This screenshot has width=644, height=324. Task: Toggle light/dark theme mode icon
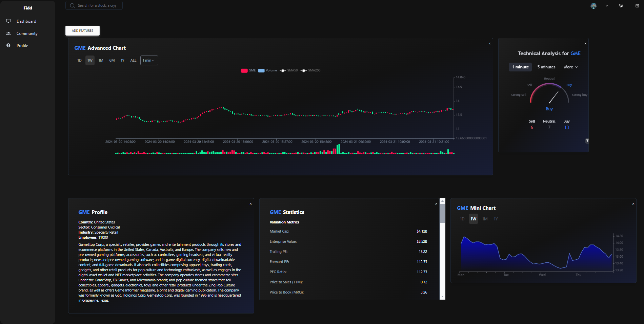coord(621,6)
